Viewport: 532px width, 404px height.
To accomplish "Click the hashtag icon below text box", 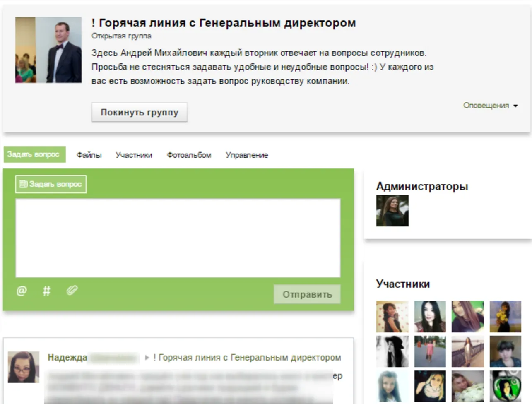I will point(46,291).
